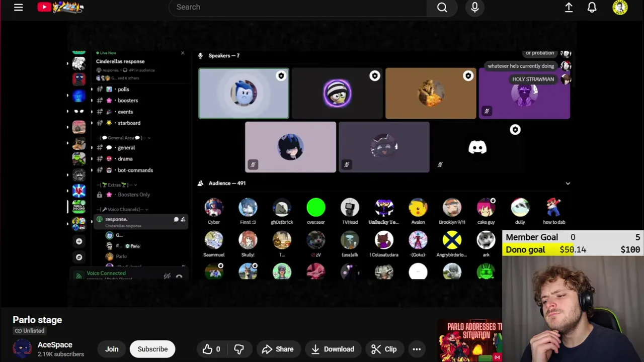Open audience member Skully!
This screenshot has width=644, height=362.
248,244
